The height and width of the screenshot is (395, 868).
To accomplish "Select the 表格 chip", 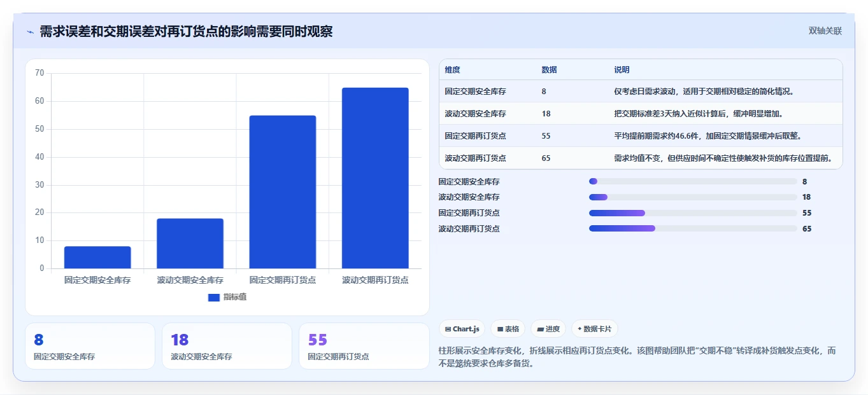I will (x=508, y=329).
